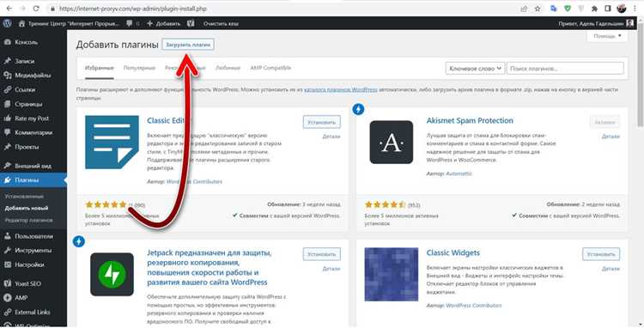
Task: Click Очистить кэш in admin bar
Action: click(x=221, y=24)
